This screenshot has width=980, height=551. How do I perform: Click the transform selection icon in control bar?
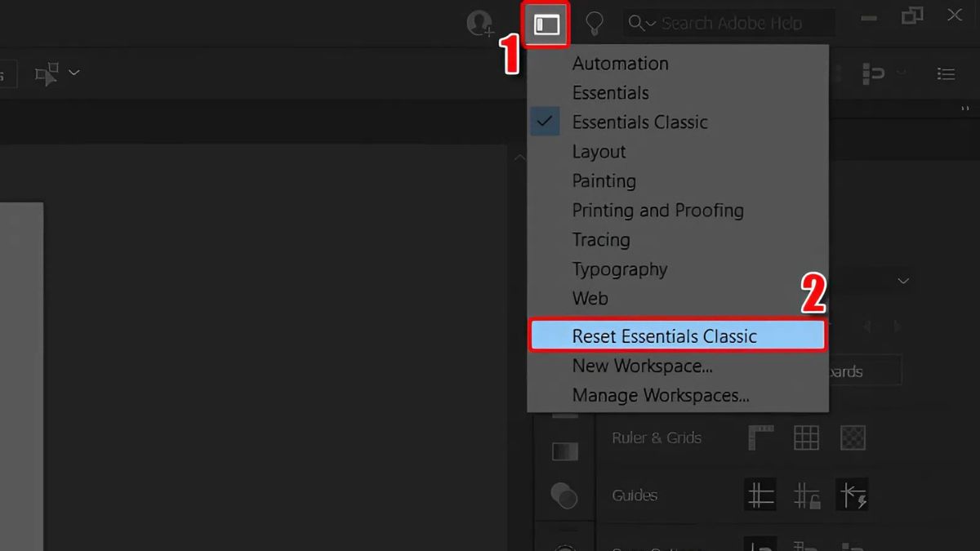point(47,74)
